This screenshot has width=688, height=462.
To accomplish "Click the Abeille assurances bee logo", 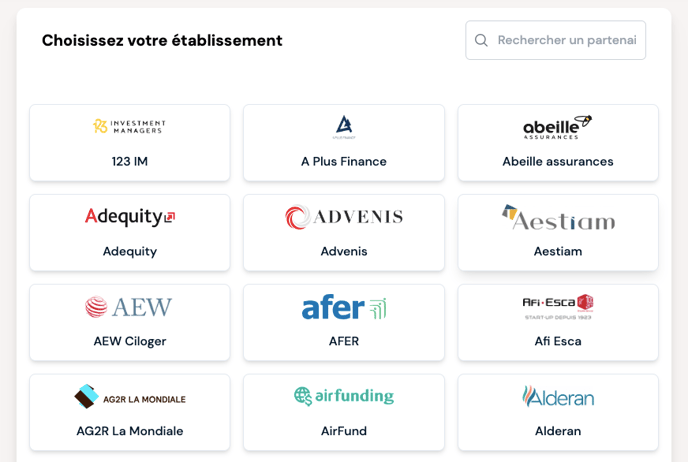I will [x=558, y=127].
